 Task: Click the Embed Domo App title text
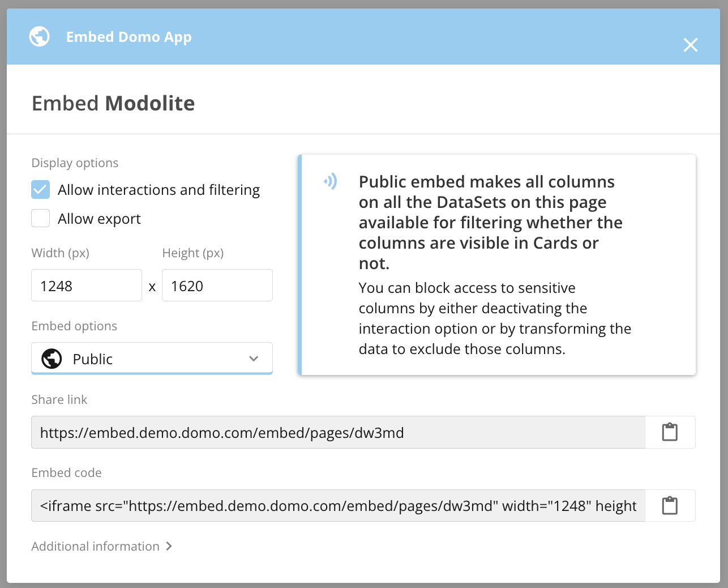click(129, 37)
